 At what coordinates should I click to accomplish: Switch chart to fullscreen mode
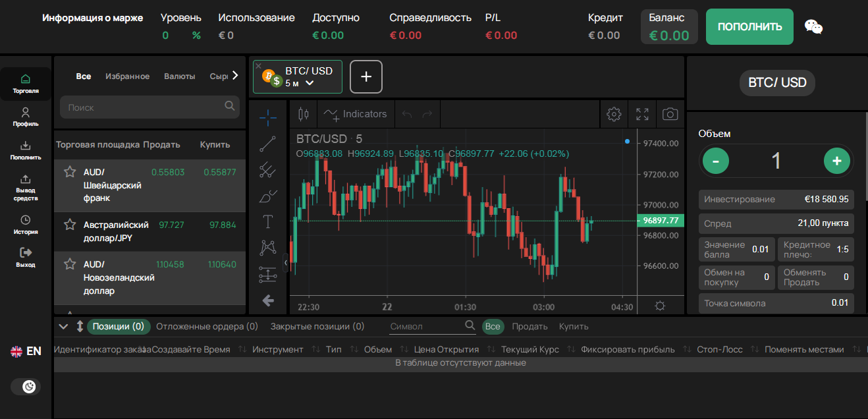tap(642, 114)
